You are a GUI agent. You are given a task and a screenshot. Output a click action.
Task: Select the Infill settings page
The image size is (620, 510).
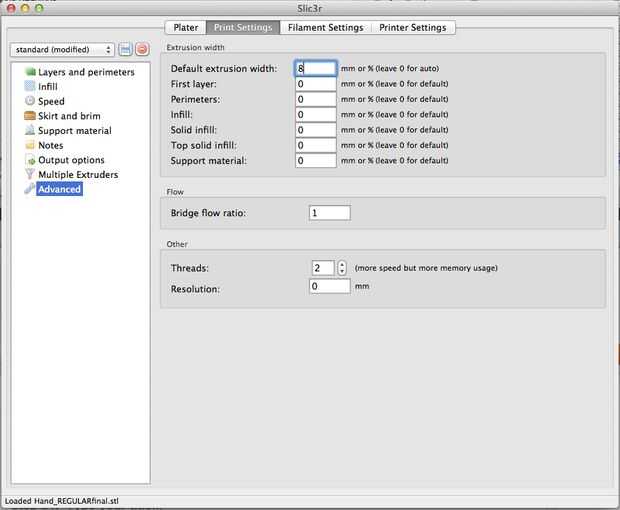click(x=48, y=87)
